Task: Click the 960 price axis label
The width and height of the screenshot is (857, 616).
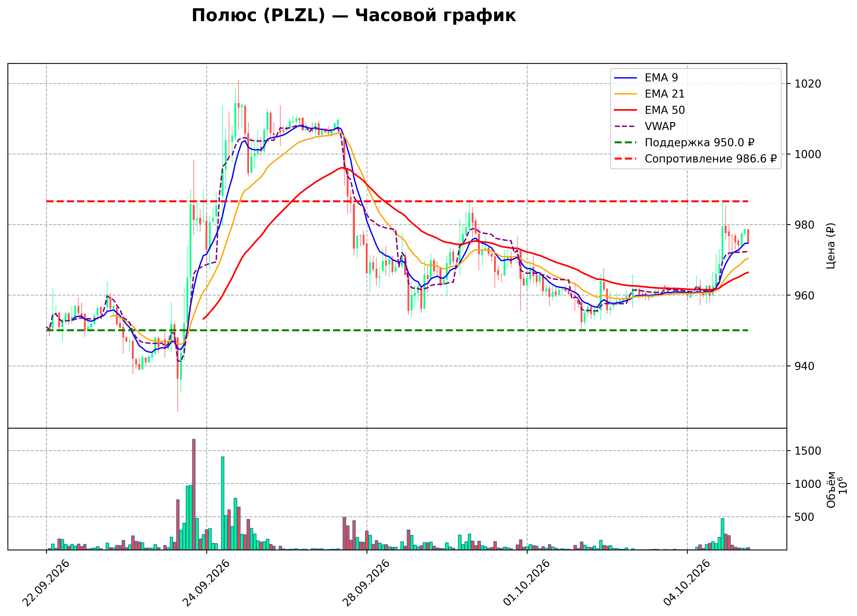Action: [x=804, y=296]
